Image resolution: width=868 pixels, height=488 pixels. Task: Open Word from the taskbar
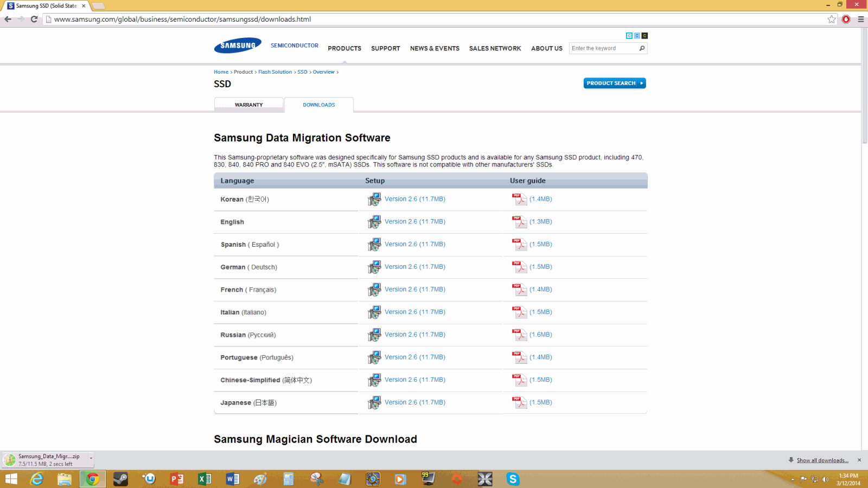click(x=233, y=479)
